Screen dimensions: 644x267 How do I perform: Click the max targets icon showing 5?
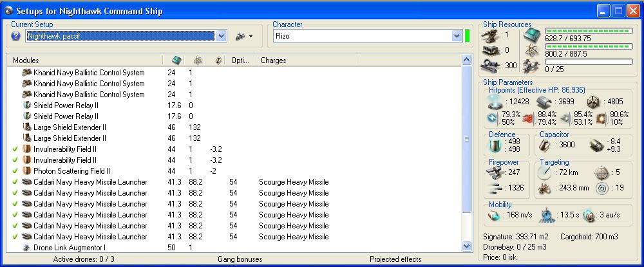[x=601, y=173]
